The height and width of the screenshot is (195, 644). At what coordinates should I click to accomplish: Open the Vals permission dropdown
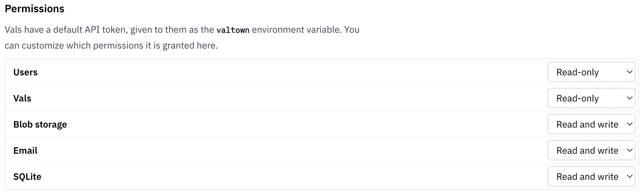tap(591, 98)
